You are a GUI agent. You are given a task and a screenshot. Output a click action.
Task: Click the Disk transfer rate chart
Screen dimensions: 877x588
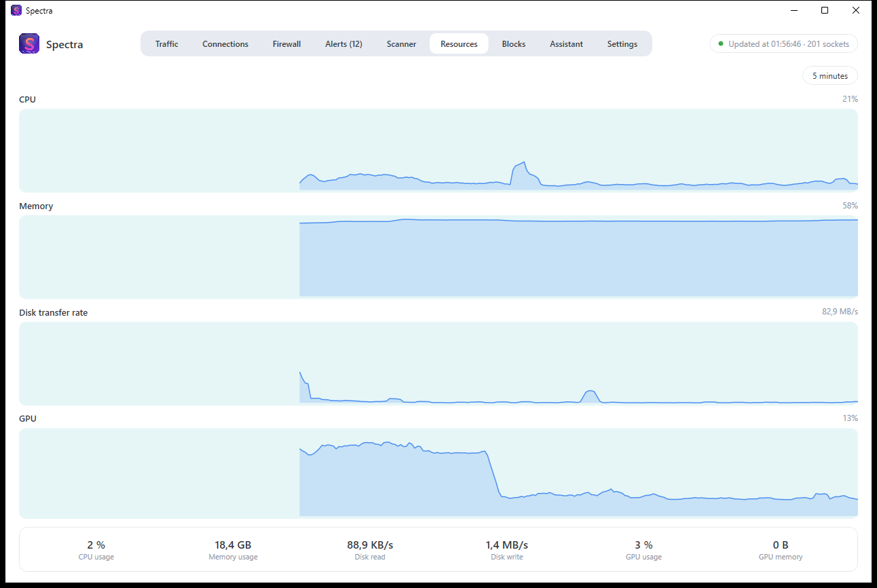pos(438,364)
